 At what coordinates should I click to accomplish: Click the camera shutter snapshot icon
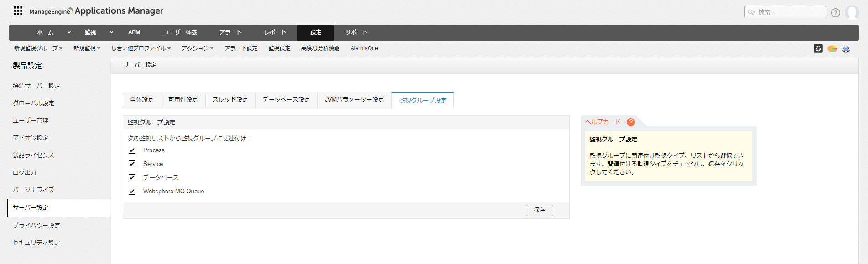point(818,48)
